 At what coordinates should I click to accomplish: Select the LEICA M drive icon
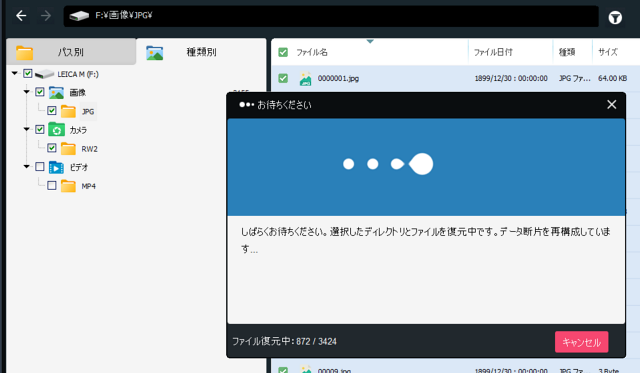44,74
